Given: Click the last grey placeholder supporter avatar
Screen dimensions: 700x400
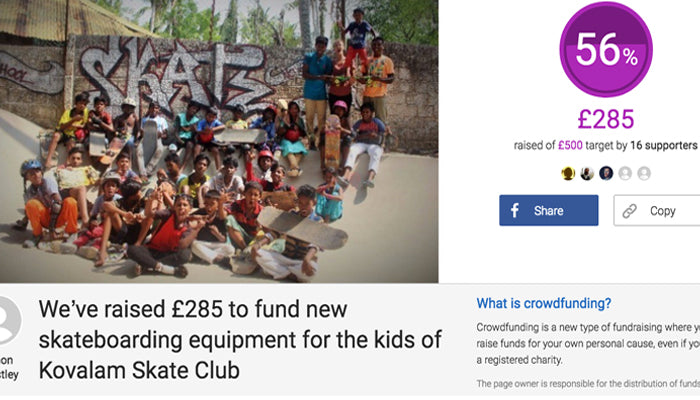Looking at the screenshot, I should click(x=644, y=173).
